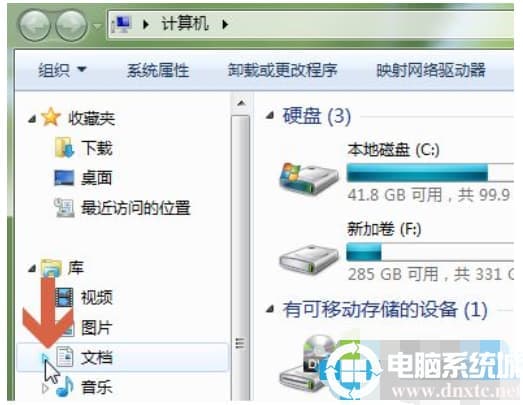The width and height of the screenshot is (523, 405).
Task: Open the recent pages dropdown beside navigation arrows
Action: tap(97, 26)
